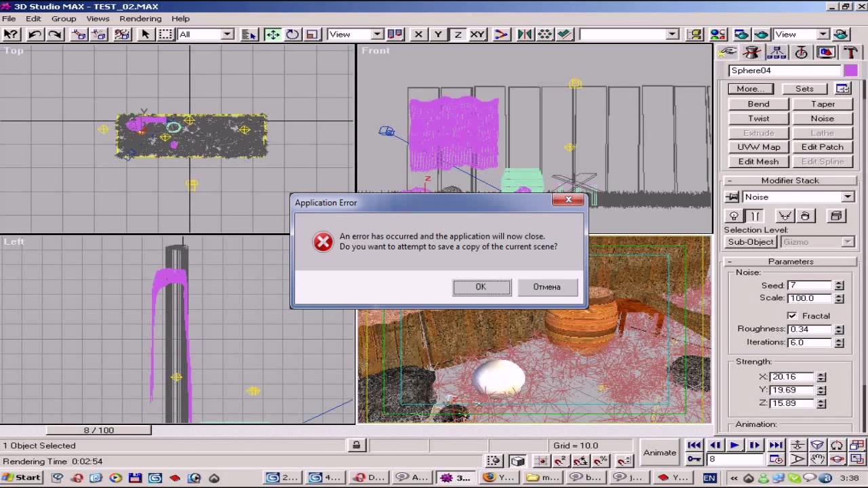The image size is (868, 488).
Task: Select the Select and Move tool
Action: coord(273,35)
